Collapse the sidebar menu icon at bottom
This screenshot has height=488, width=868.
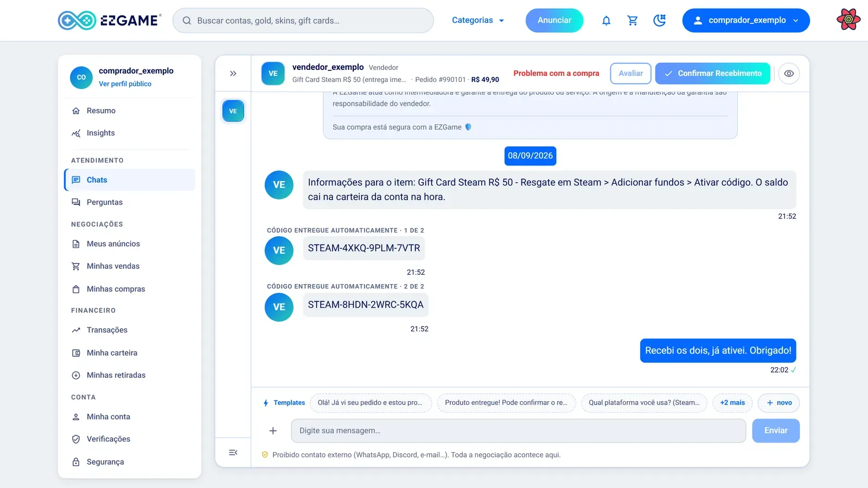pyautogui.click(x=233, y=452)
